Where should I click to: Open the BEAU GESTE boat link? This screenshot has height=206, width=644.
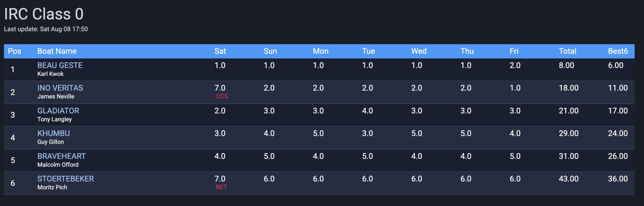point(60,65)
